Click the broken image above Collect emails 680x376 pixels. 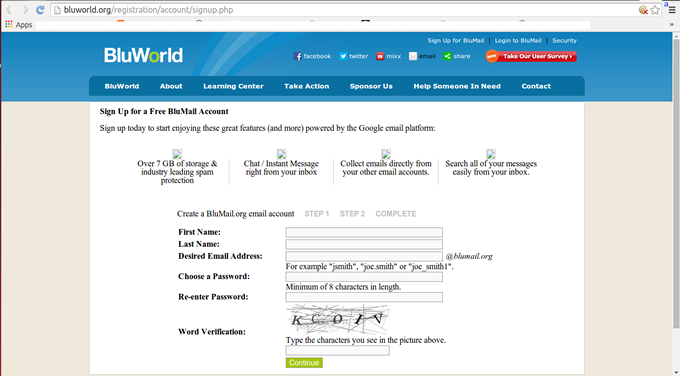(x=386, y=154)
